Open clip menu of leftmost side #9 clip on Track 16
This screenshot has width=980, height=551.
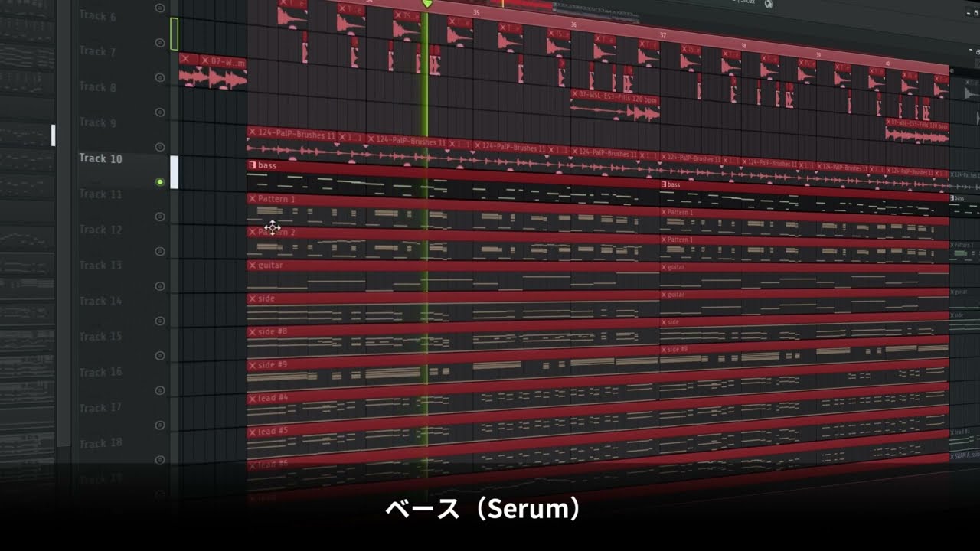(x=252, y=365)
